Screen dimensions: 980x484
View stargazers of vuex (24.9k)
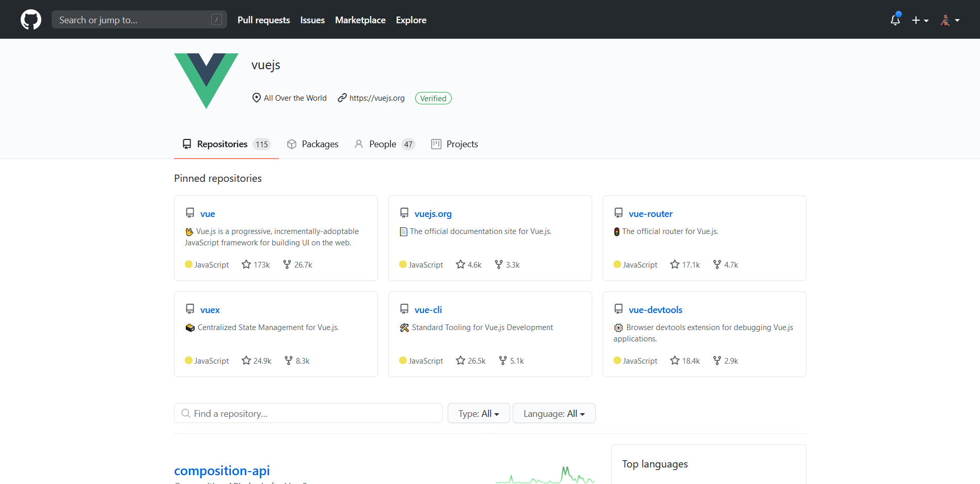pos(256,361)
